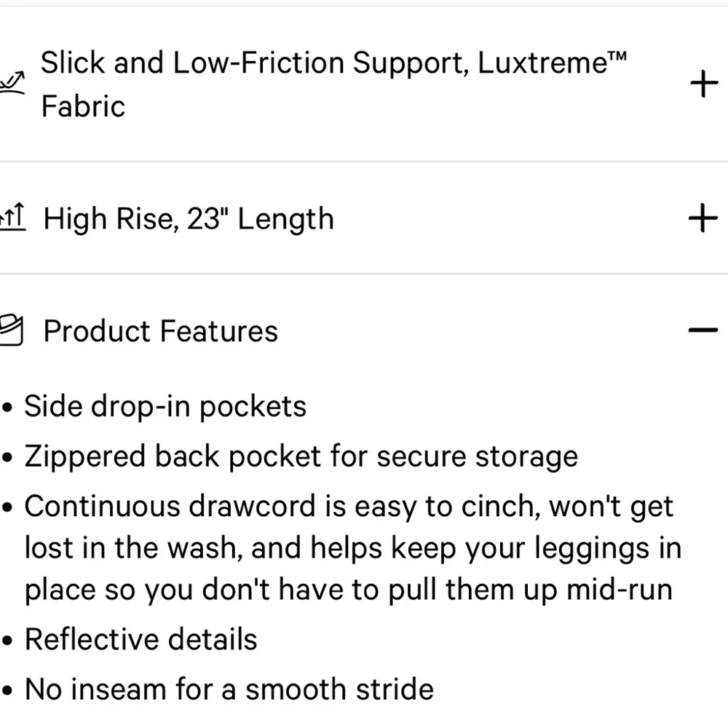Click the Zippered back pocket feature text
The width and height of the screenshot is (728, 728).
(x=301, y=457)
